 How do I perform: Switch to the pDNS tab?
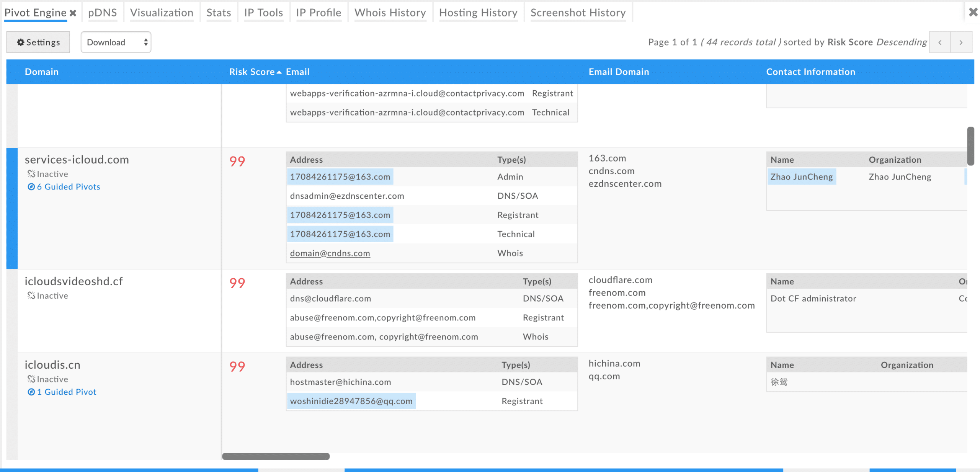[x=102, y=13]
